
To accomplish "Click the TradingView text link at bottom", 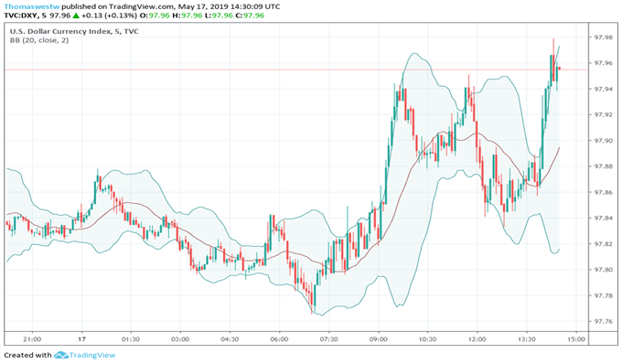I will coord(92,355).
